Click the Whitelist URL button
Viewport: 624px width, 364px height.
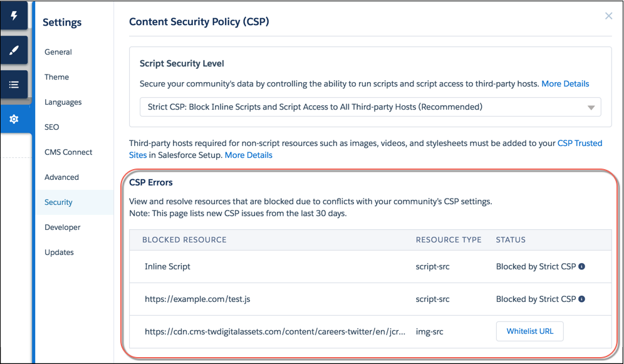point(529,331)
